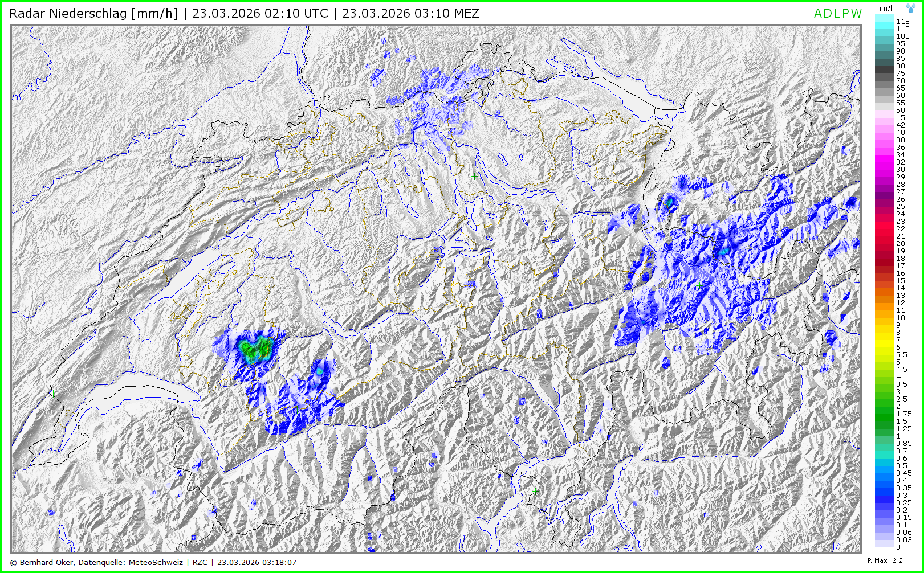
Task: Click the raindrops icon above the legend
Action: (x=911, y=7)
